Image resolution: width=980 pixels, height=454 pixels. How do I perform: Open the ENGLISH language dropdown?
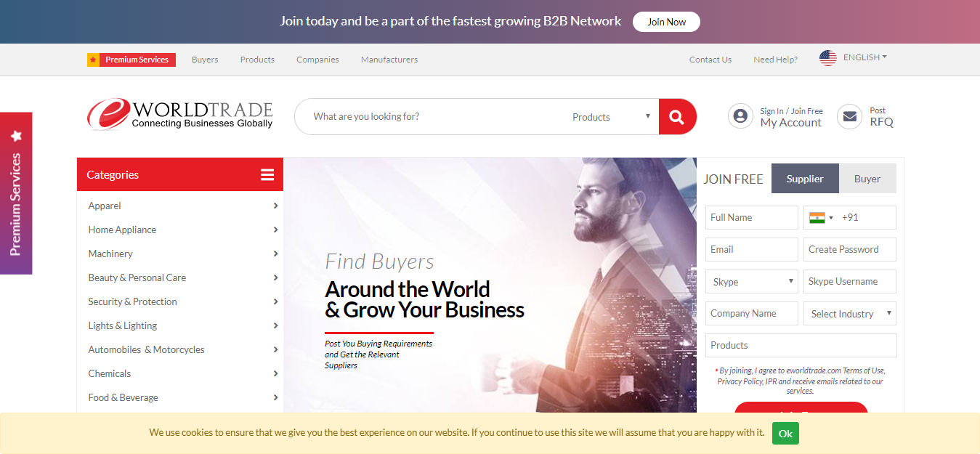pyautogui.click(x=863, y=57)
